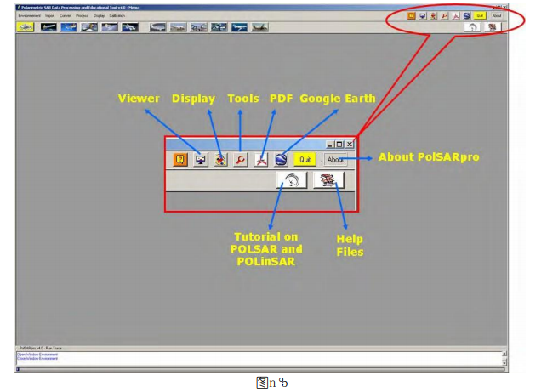The height and width of the screenshot is (392, 547).
Task: Click yellow Quit button in the top-right toolbar
Action: click(x=480, y=15)
